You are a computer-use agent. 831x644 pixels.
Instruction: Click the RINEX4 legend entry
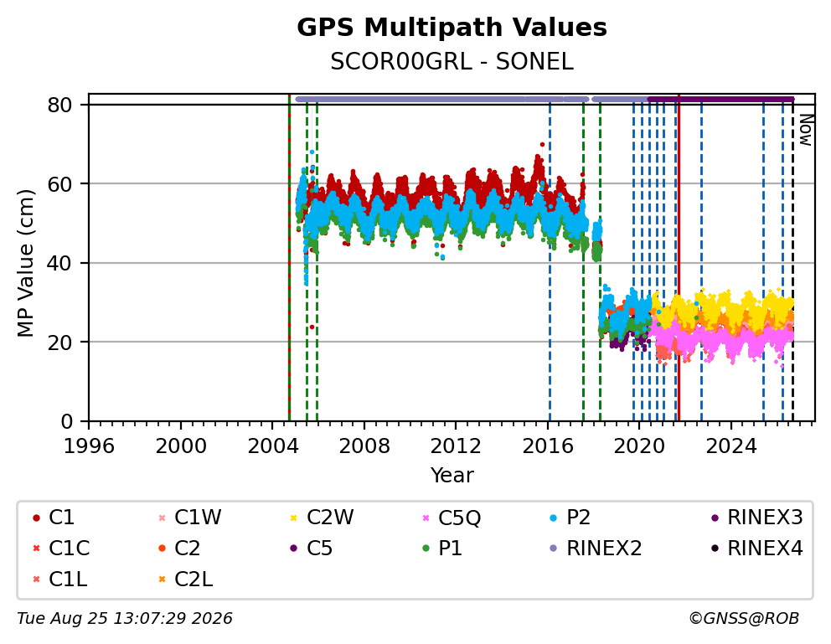click(x=757, y=549)
